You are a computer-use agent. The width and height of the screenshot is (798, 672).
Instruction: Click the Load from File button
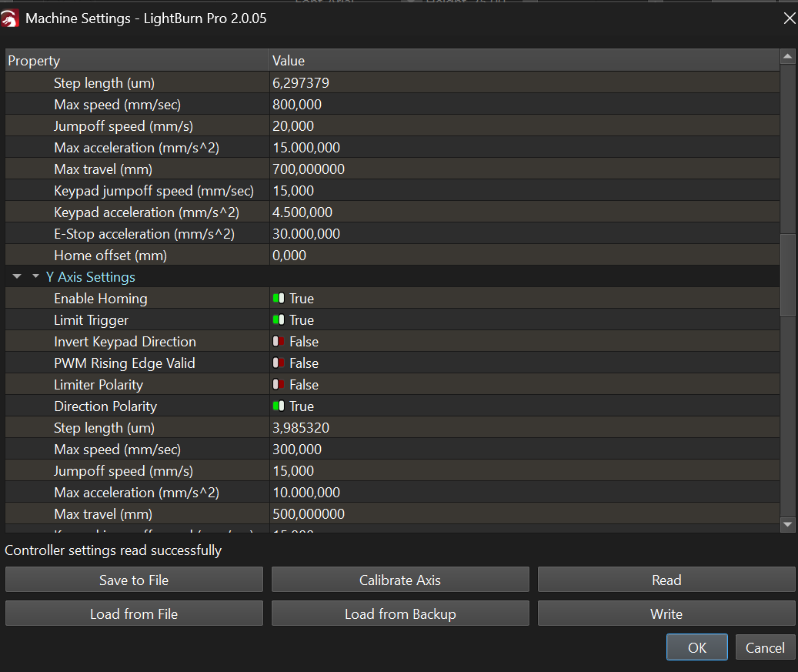135,613
